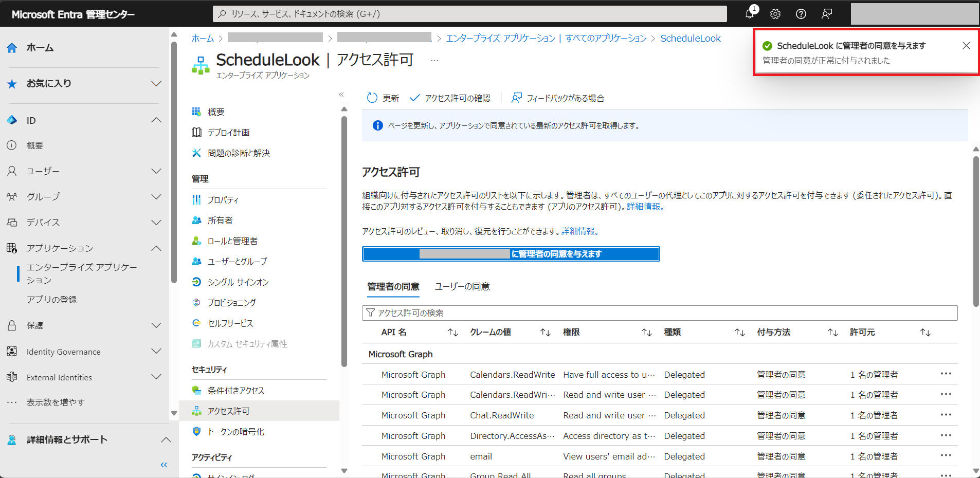The height and width of the screenshot is (478, 980).
Task: Sort by 権限 column arrows
Action: (x=647, y=333)
